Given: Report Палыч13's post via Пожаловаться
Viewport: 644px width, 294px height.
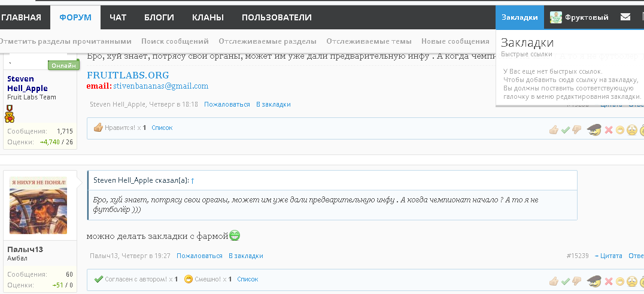Looking at the screenshot, I should [199, 256].
